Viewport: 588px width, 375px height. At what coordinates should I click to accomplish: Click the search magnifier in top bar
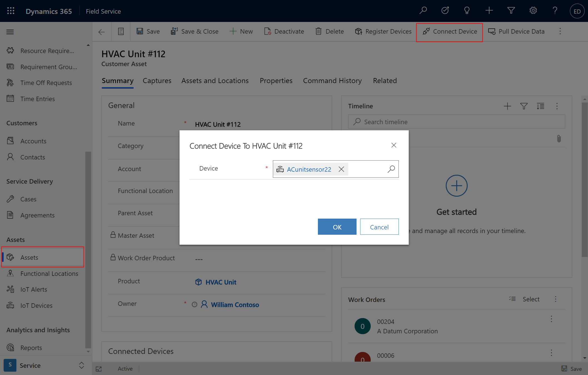(423, 11)
